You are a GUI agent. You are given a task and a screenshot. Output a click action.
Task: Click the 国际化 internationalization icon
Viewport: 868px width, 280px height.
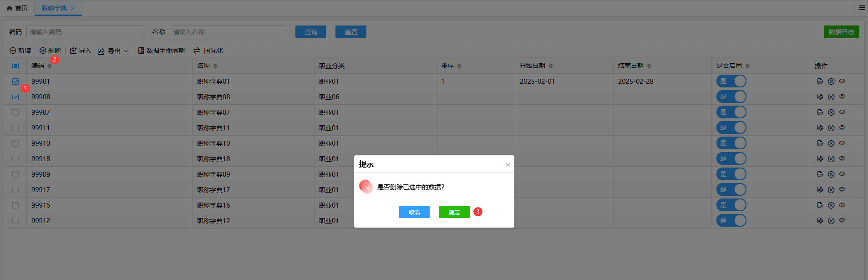(197, 51)
